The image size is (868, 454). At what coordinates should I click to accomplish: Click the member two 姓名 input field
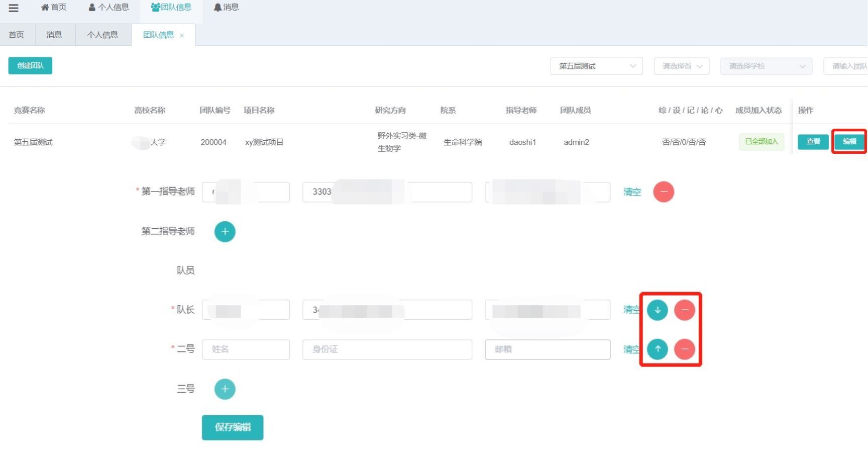click(x=246, y=349)
